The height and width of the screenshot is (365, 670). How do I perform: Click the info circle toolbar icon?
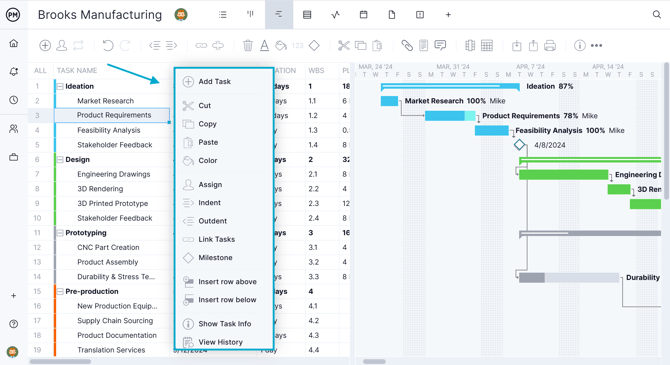coord(580,45)
